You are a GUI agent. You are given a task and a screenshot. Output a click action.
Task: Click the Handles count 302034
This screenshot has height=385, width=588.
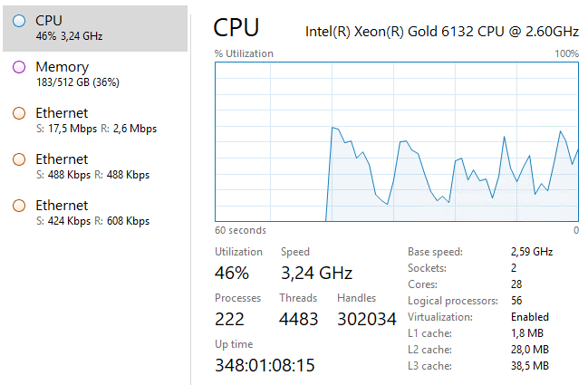pos(367,319)
